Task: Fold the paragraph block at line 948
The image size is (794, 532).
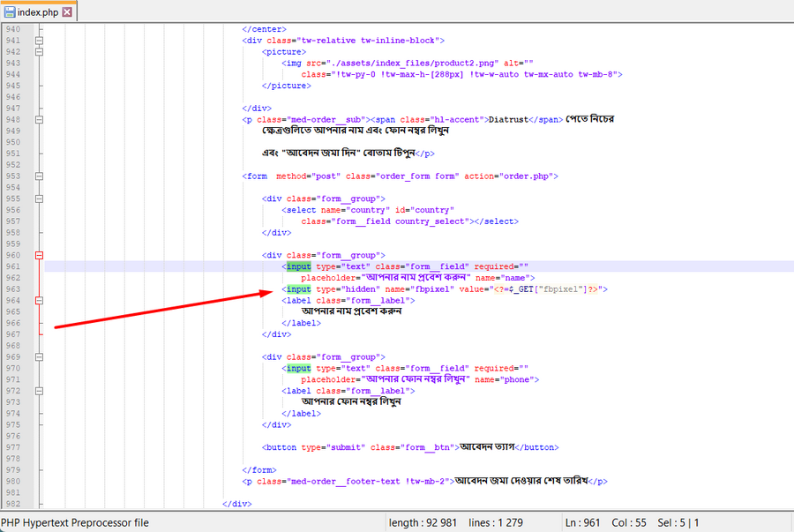Action: coord(39,119)
